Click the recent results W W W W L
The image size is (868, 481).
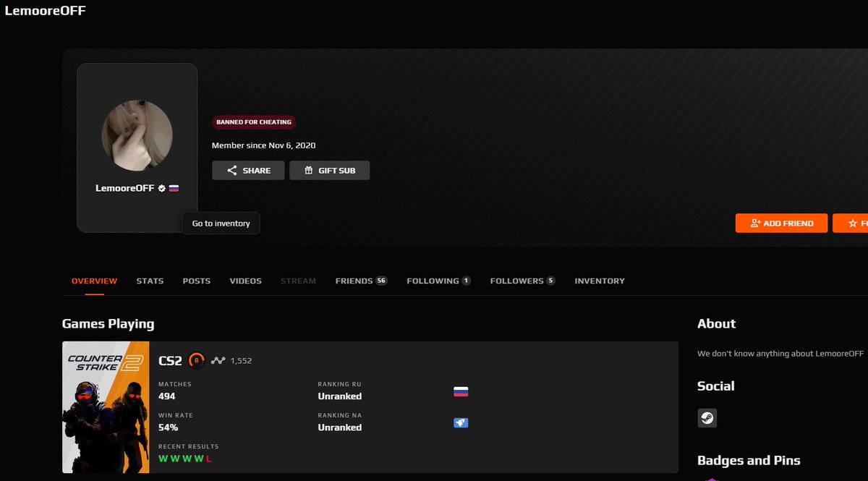coord(185,459)
